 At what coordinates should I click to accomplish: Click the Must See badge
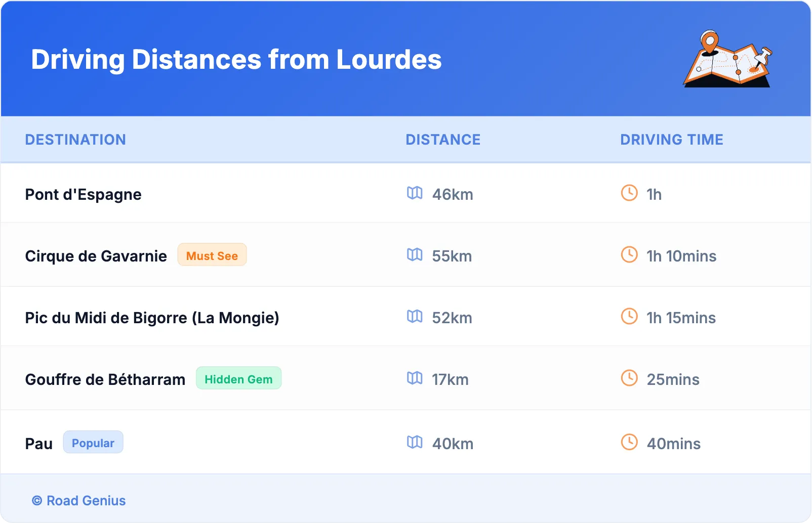(212, 255)
